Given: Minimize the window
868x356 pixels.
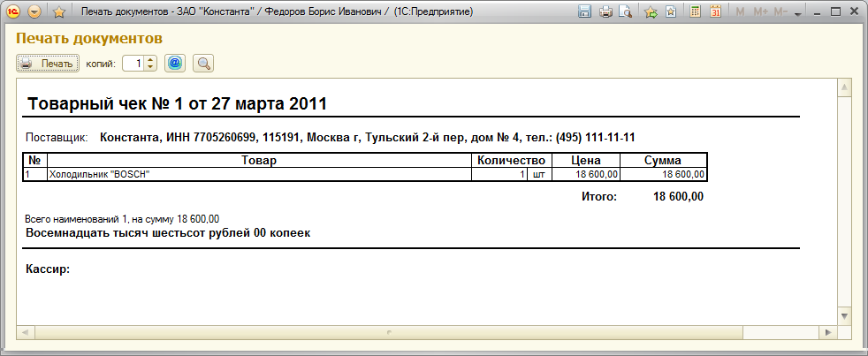Looking at the screenshot, I should [819, 11].
